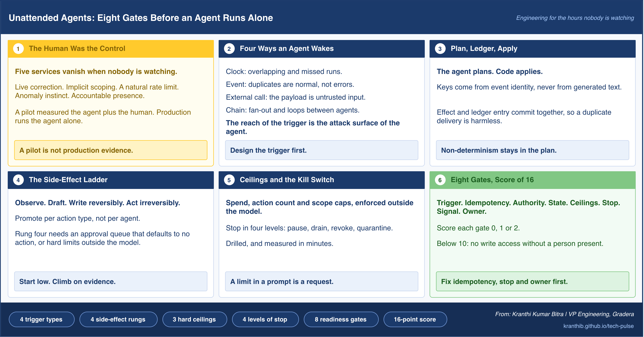Click the line 'Score each gate 0, 1 or 2.'
Screen dimensions: 644x337
coord(478,228)
